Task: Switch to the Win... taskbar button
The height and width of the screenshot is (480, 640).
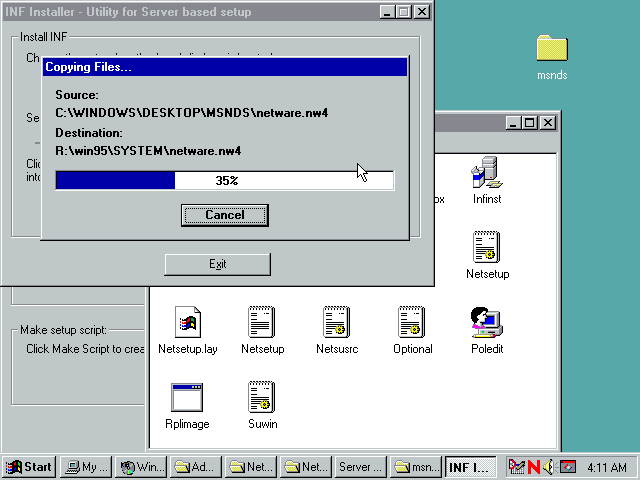Action: coord(141,467)
